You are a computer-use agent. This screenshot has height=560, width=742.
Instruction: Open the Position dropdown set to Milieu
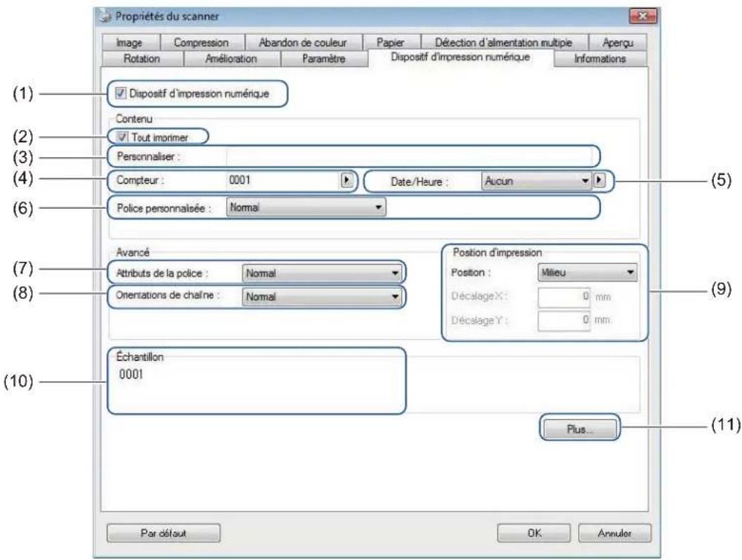[587, 273]
